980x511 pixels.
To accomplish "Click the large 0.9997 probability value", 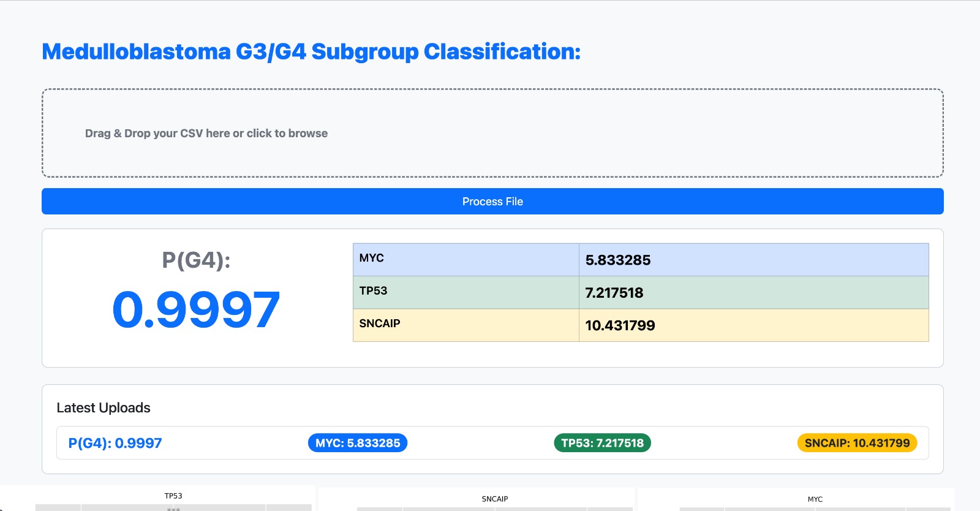I will click(196, 309).
